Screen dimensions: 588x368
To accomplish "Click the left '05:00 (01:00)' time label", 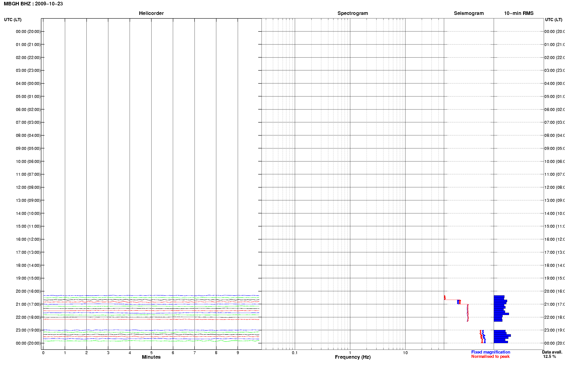I will (28, 97).
